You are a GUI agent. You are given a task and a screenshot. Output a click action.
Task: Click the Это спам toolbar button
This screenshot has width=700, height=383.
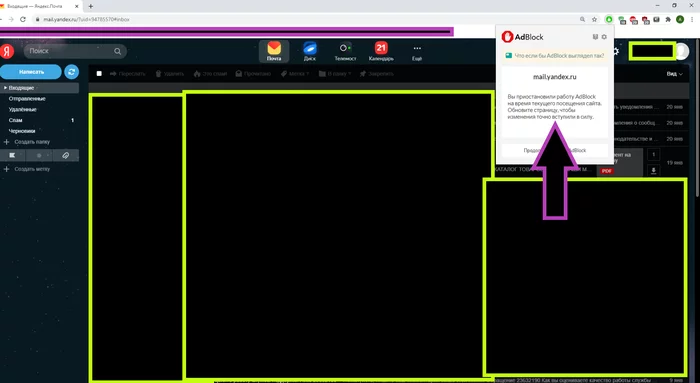(x=210, y=74)
